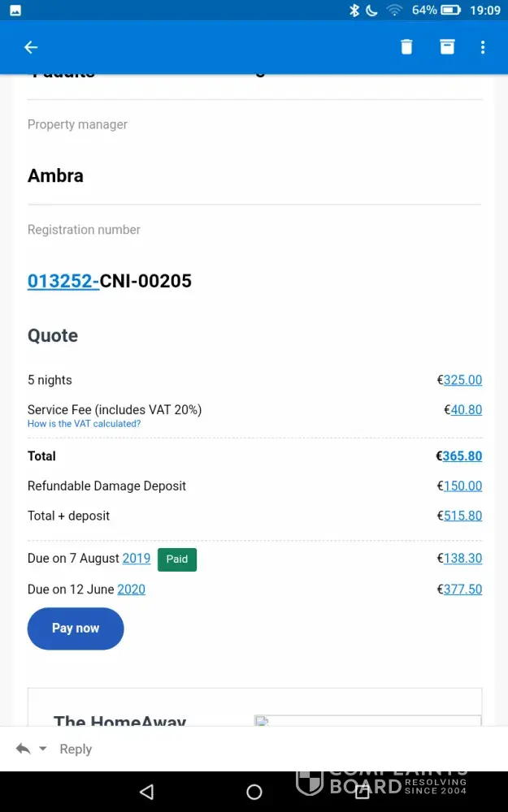Open 'How is the VAT calculated?' link
508x812 pixels.
pos(84,424)
